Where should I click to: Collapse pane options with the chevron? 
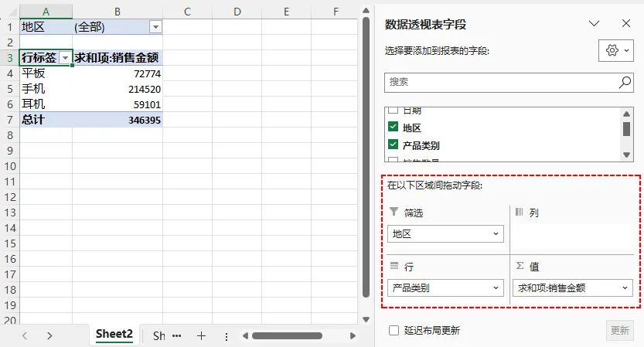pyautogui.click(x=594, y=23)
